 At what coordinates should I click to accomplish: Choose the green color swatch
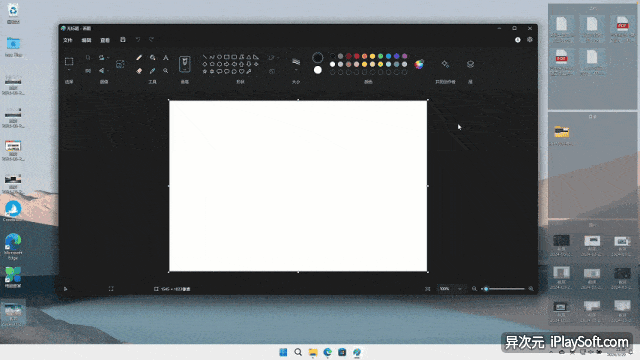tap(380, 56)
